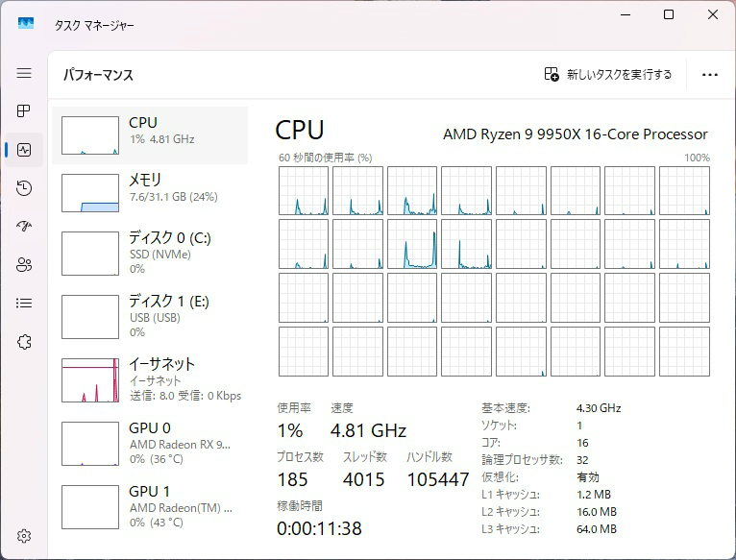736x560 pixels.
Task: Open the App history icon
Action: (24, 188)
